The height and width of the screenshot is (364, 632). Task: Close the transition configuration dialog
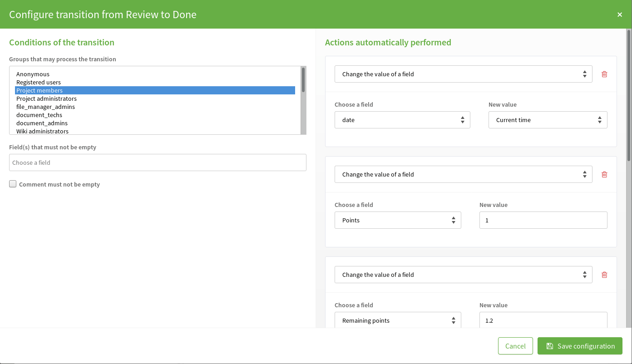pyautogui.click(x=620, y=14)
